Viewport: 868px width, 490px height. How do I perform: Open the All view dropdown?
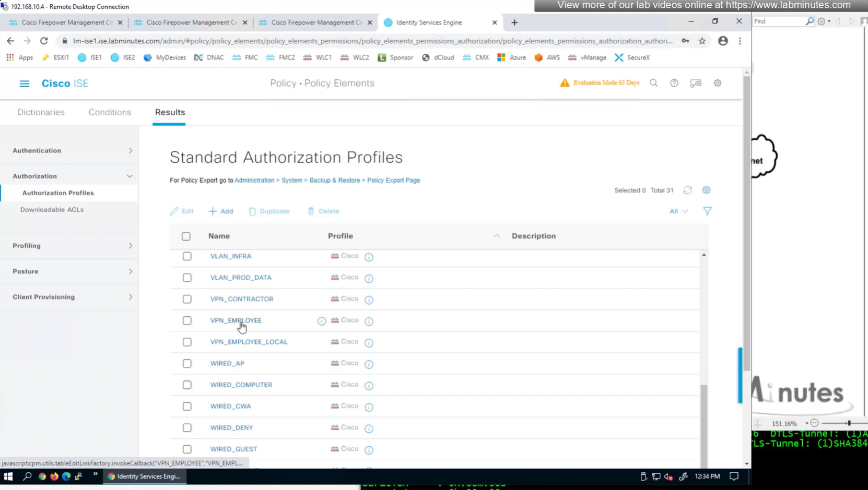point(678,211)
